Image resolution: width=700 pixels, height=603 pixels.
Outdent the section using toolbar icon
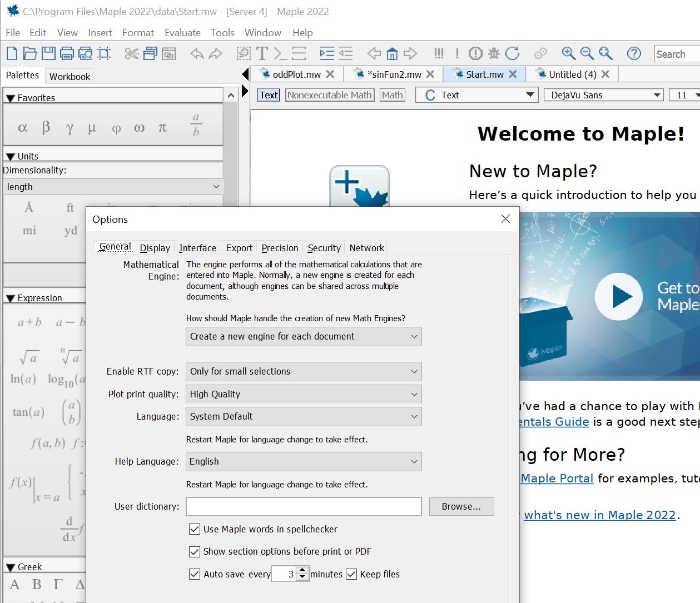point(346,53)
